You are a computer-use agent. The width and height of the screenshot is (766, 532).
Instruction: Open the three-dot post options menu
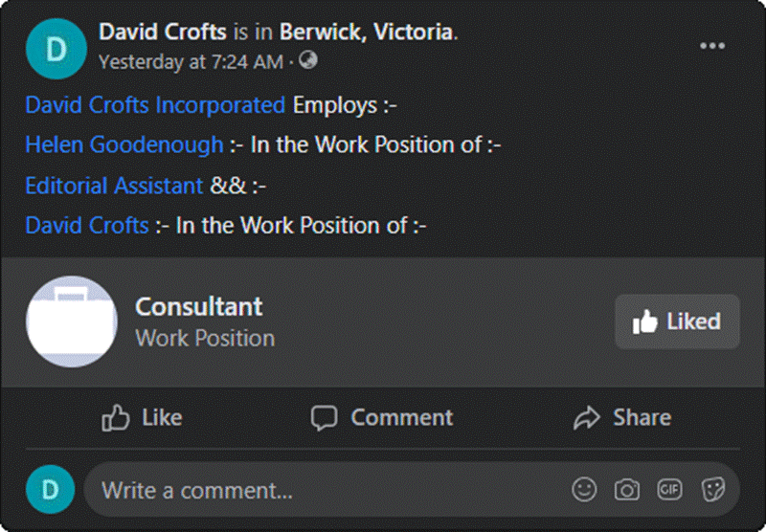tap(712, 46)
